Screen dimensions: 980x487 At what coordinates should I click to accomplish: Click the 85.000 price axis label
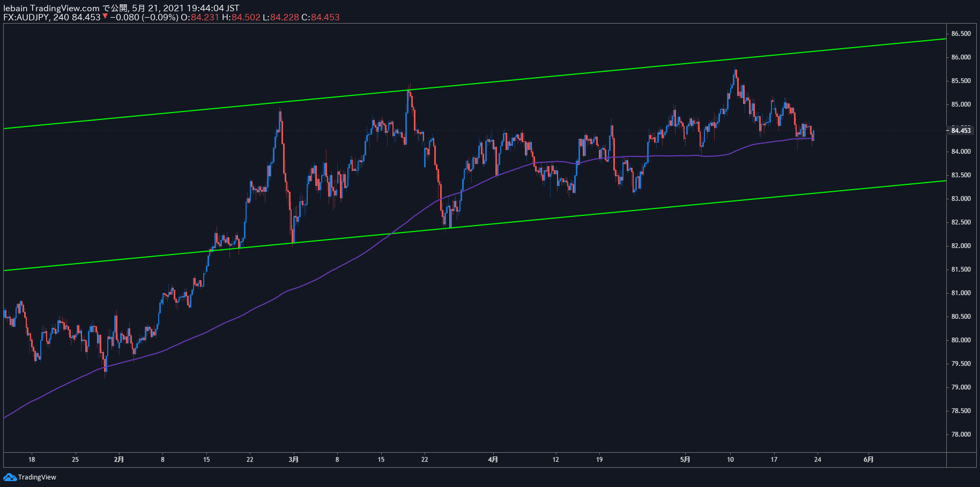(x=961, y=104)
